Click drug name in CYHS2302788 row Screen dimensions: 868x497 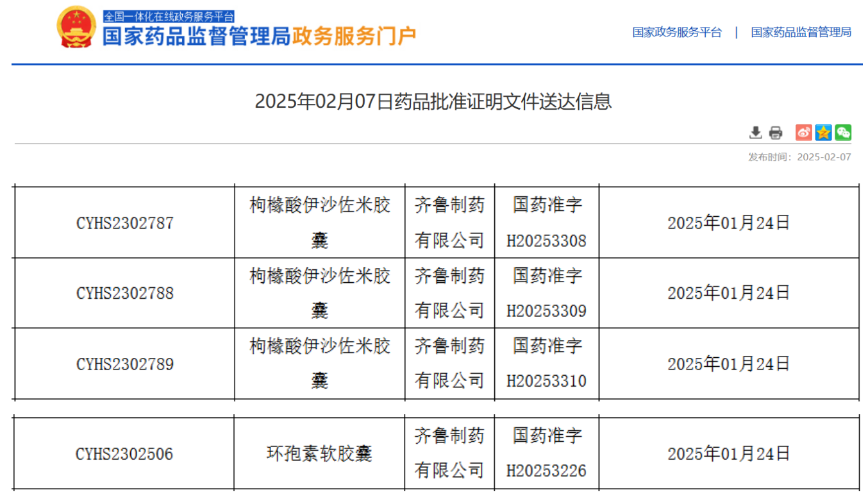pos(319,293)
